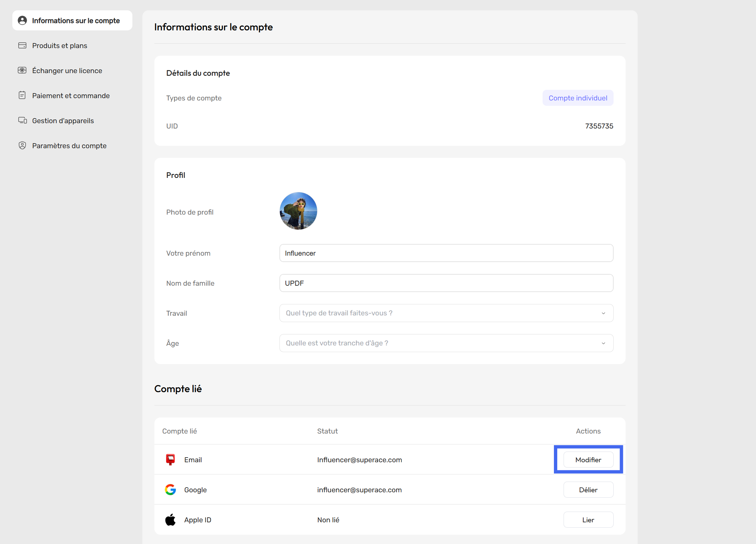Click the UID value 7355735

[x=599, y=126]
